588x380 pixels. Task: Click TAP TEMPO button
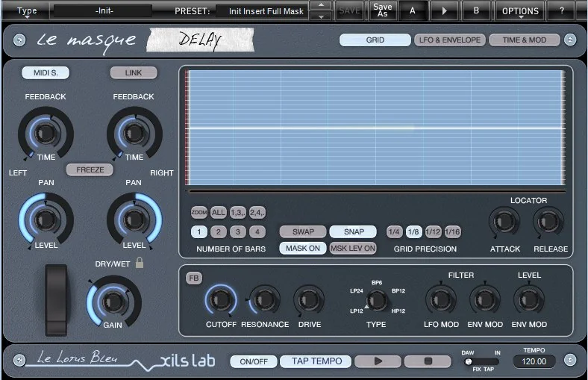click(316, 361)
